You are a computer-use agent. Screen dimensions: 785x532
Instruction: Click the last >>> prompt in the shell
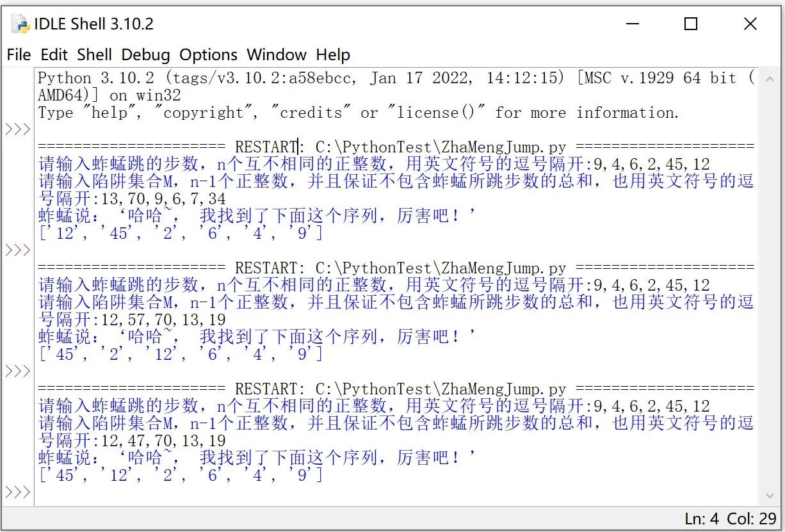pyautogui.click(x=17, y=492)
